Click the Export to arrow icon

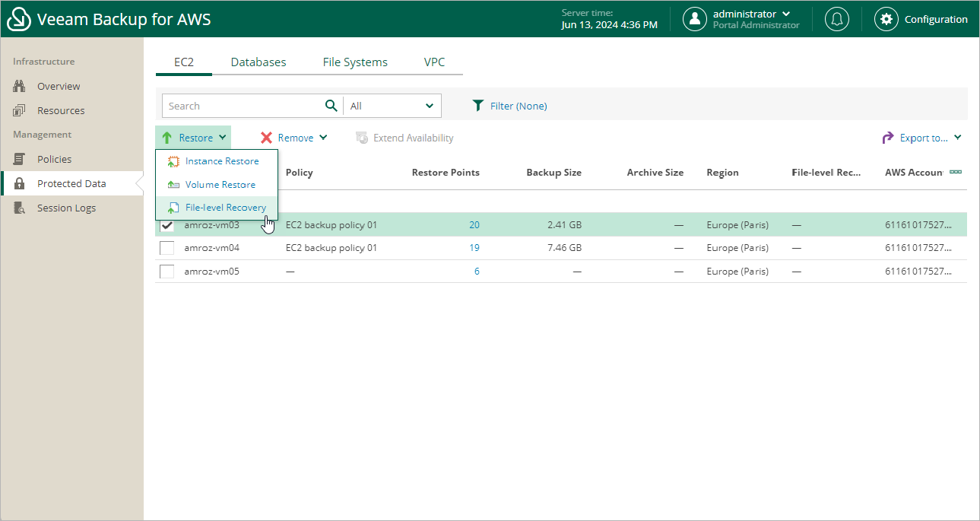(887, 138)
